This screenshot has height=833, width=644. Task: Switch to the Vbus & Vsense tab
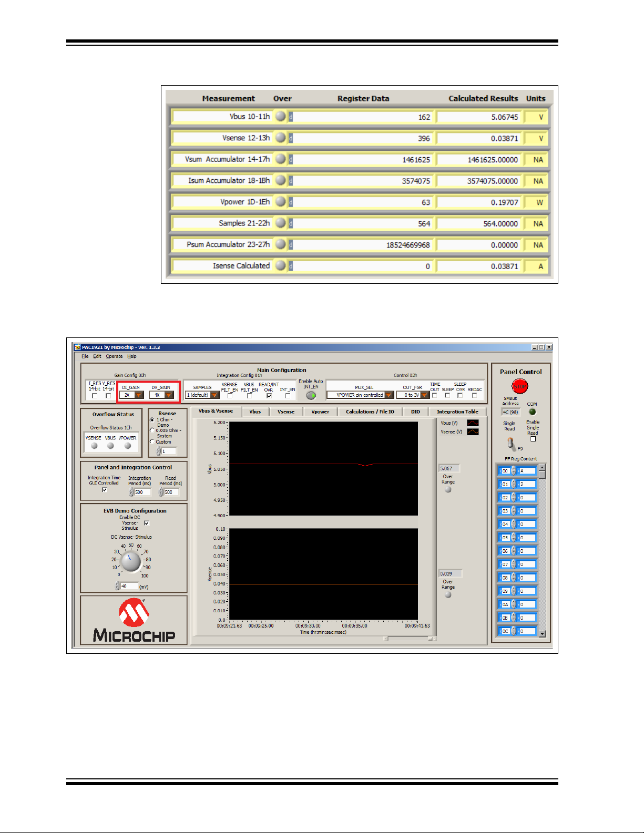tap(216, 411)
